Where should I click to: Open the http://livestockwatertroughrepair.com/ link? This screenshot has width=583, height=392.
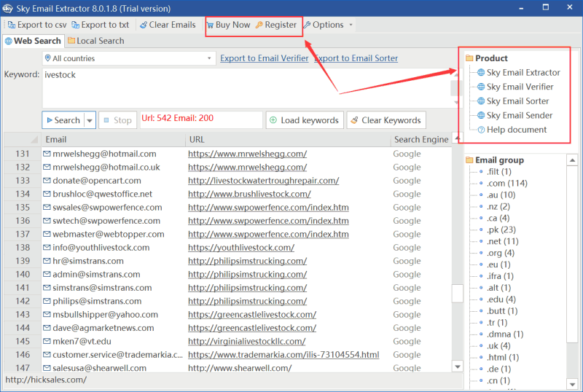pyautogui.click(x=264, y=181)
